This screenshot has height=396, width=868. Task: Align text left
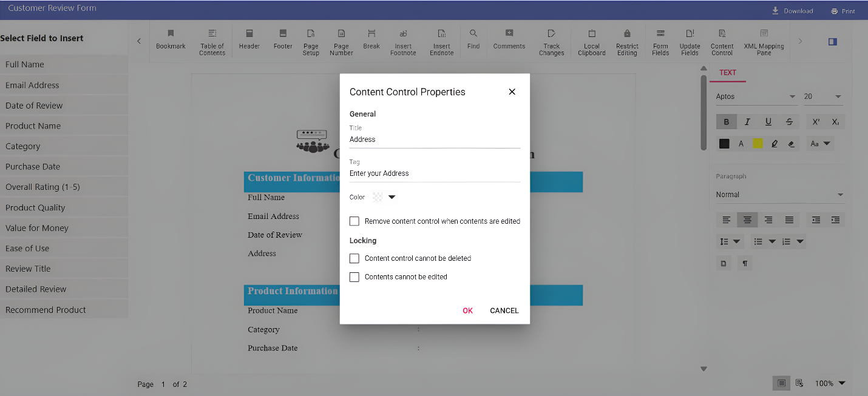[x=727, y=220]
